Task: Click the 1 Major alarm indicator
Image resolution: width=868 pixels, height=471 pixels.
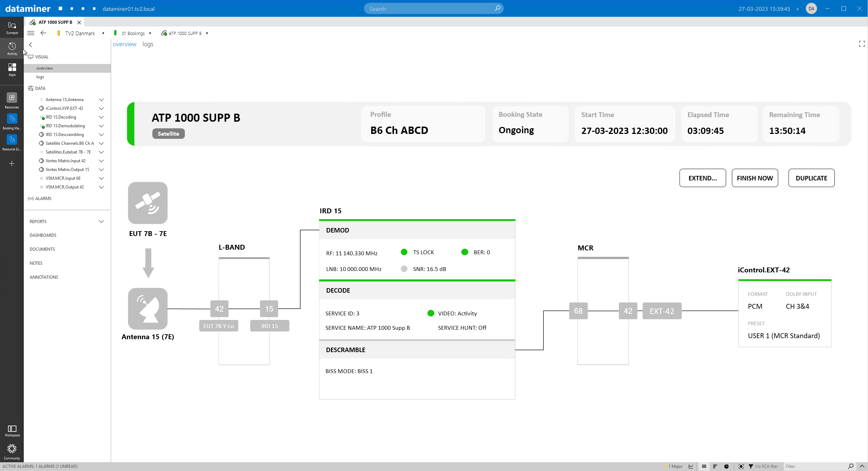Action: 674,466
